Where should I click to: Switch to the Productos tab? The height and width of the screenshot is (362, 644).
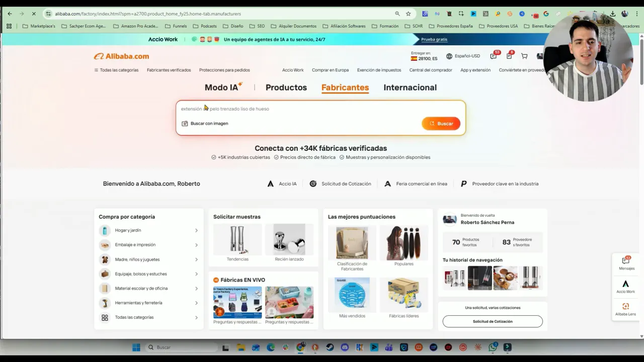click(x=286, y=87)
